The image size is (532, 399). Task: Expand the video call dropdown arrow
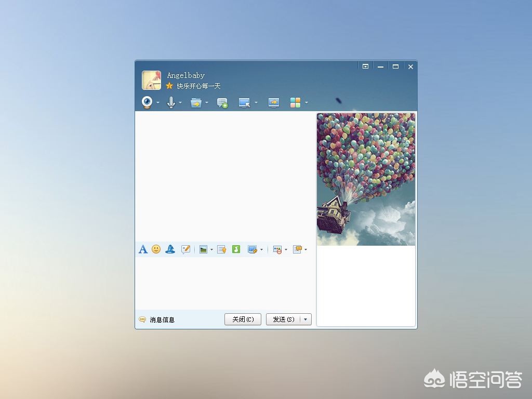click(158, 102)
